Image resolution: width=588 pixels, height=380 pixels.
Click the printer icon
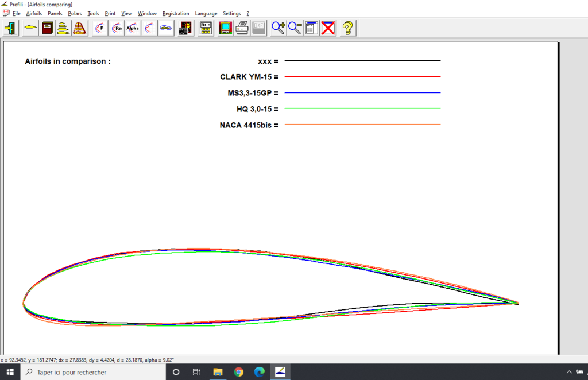242,28
